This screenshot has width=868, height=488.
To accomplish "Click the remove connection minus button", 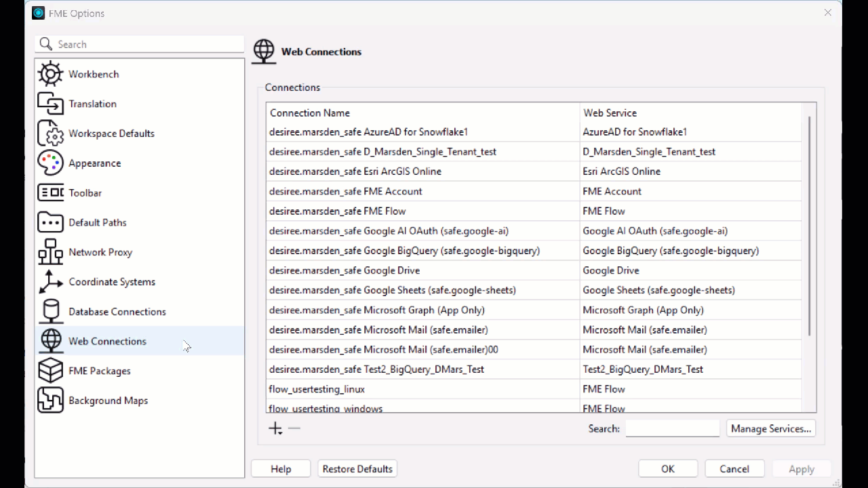I will click(x=294, y=428).
